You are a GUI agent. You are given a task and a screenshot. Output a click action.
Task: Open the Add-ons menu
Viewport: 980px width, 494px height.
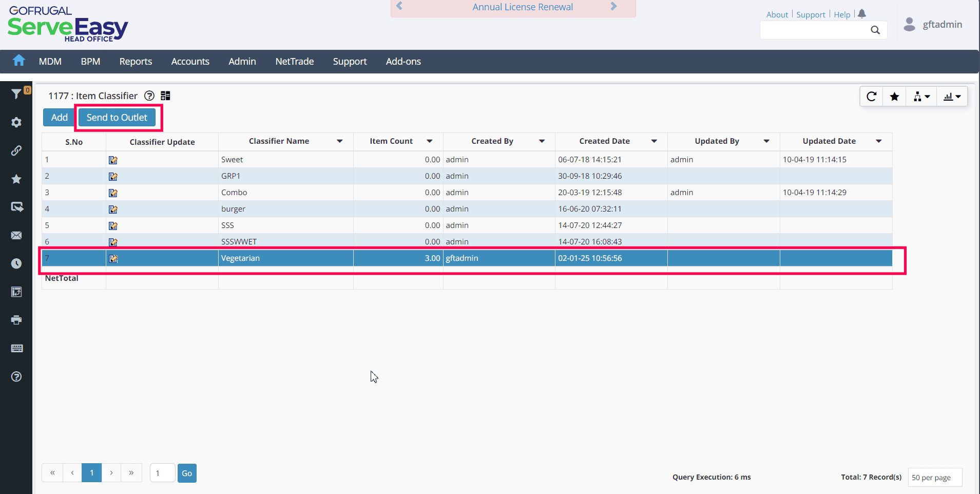(x=403, y=62)
